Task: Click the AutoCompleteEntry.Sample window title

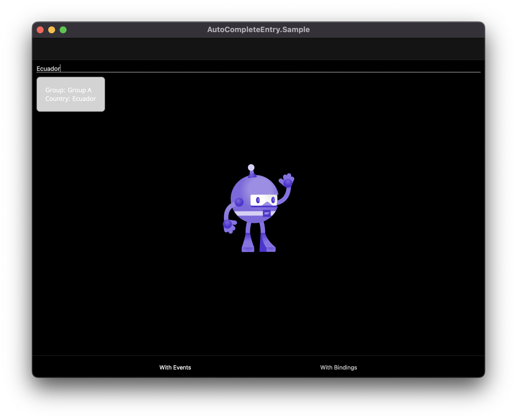Action: [x=258, y=30]
